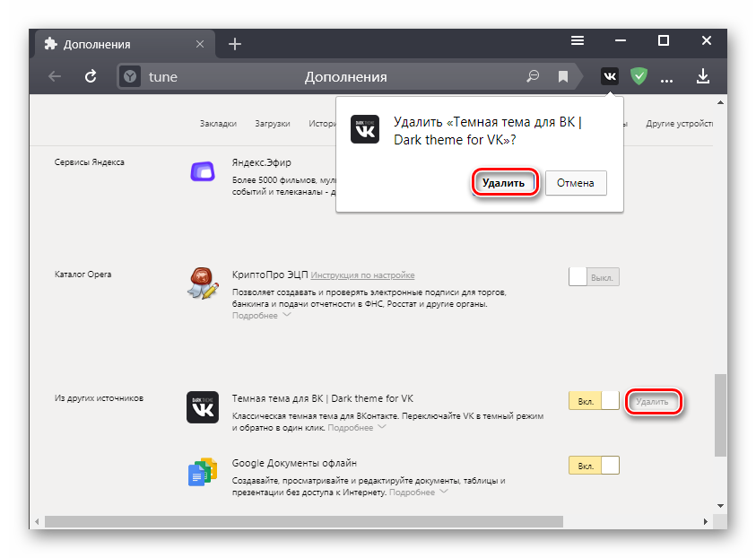756x558 pixels.
Task: Disable Google Документы офлайн toggle
Action: [x=594, y=466]
